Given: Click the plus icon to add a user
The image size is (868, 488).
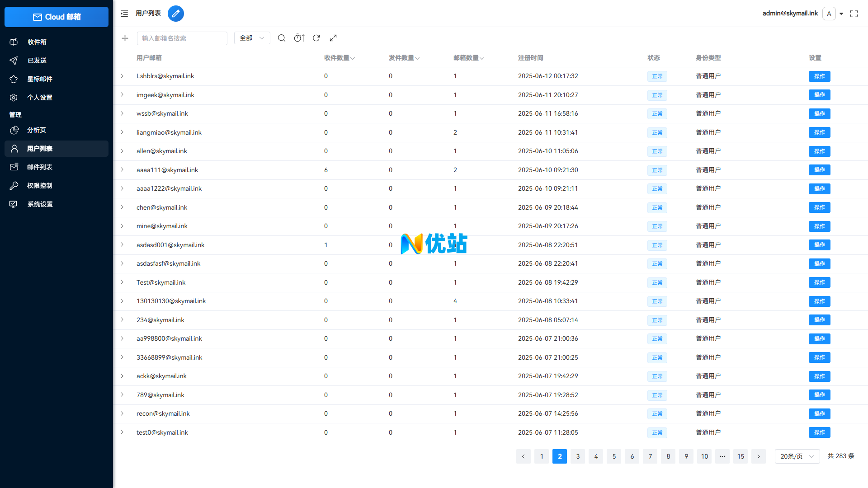Looking at the screenshot, I should click(125, 38).
